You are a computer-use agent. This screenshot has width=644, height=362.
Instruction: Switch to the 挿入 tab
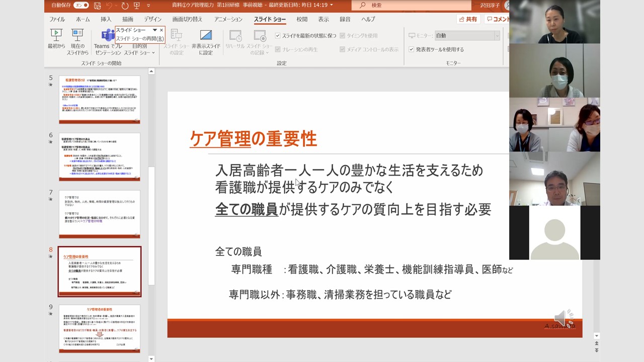pyautogui.click(x=106, y=19)
